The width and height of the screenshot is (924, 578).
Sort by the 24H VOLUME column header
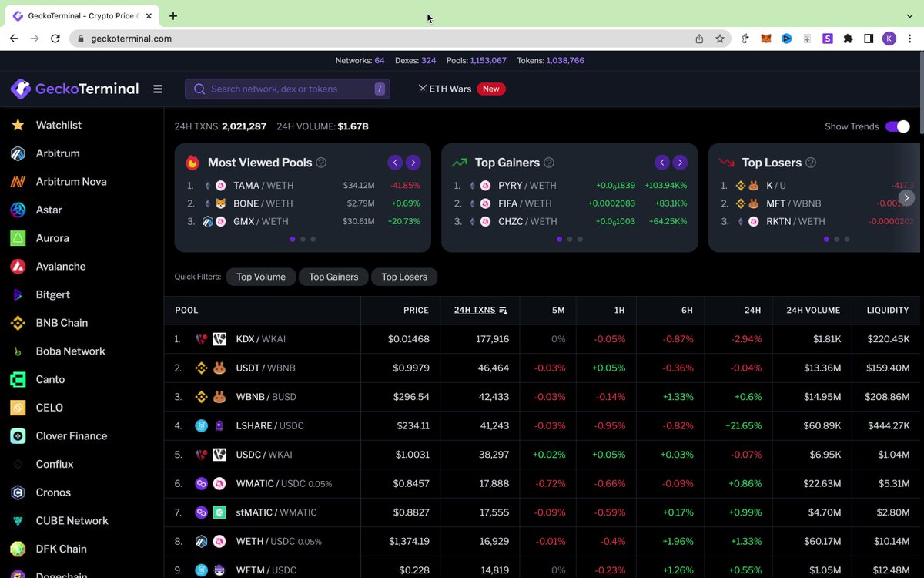click(813, 310)
